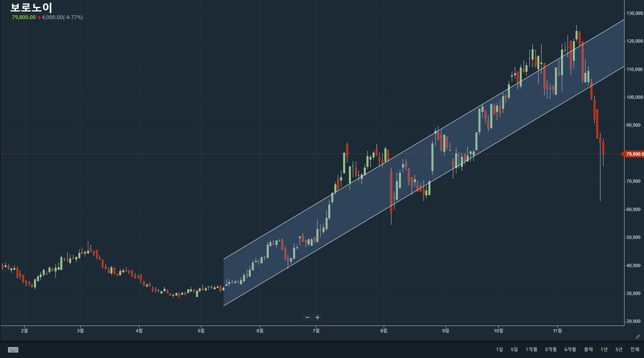Viewport: 644px width, 358px height.
Task: Show year-to-date with 올해
Action: point(588,350)
